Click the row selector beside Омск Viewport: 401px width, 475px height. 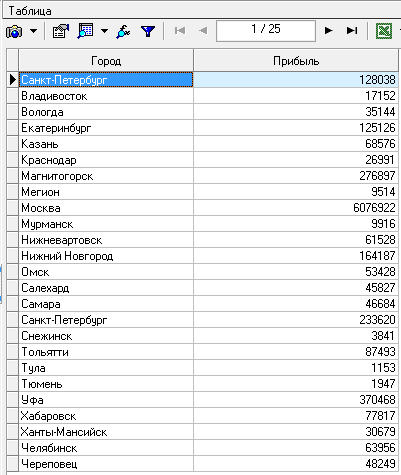(x=13, y=272)
